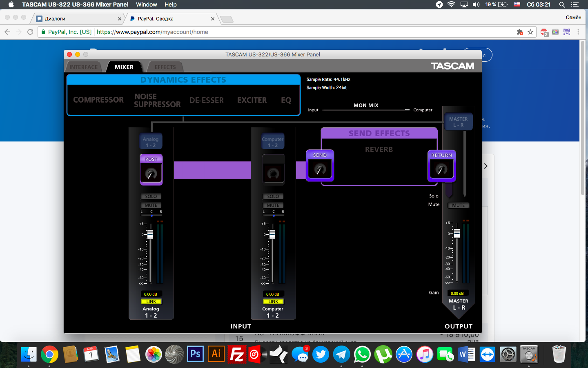This screenshot has width=588, height=368.
Task: Open System Preferences from the dock
Action: [508, 354]
